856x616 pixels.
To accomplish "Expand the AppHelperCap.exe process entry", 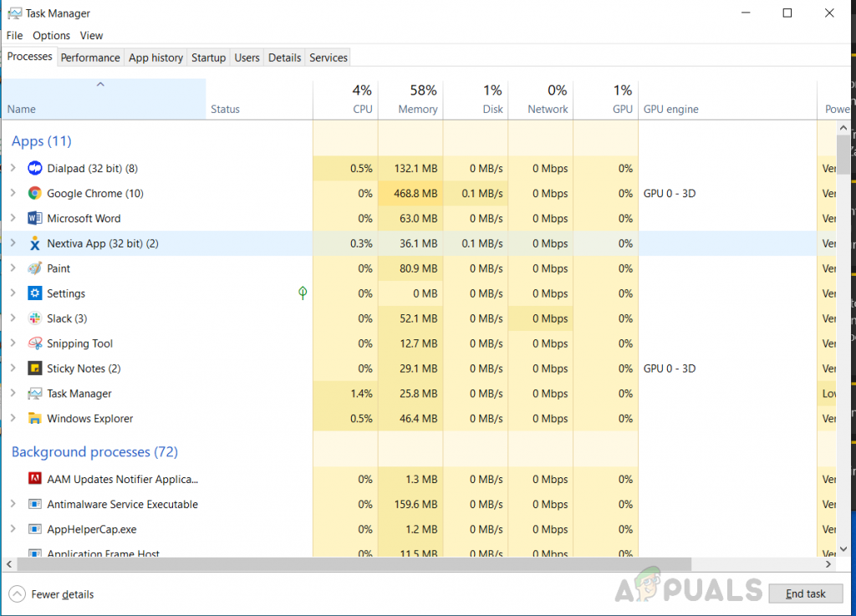I will [x=13, y=529].
